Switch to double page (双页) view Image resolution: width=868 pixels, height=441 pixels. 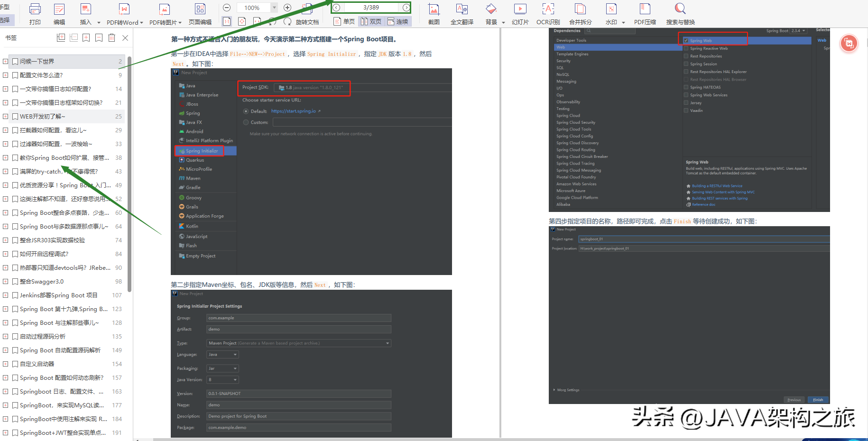370,21
